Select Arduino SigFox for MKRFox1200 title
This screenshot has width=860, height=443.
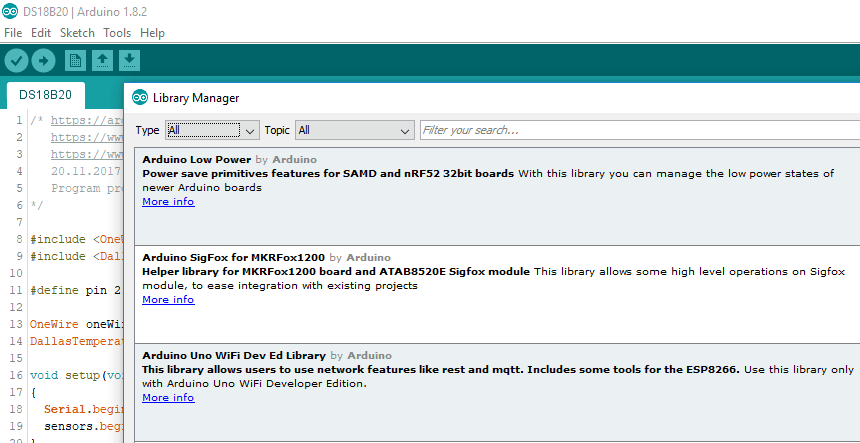pyautogui.click(x=234, y=257)
